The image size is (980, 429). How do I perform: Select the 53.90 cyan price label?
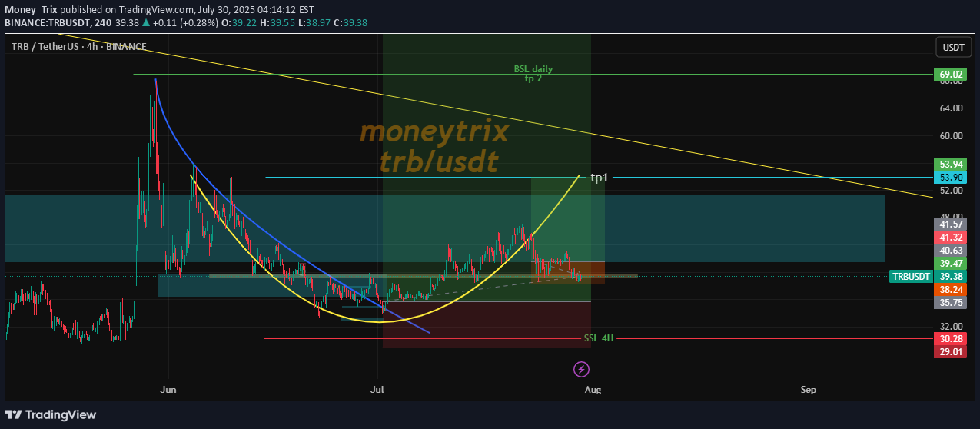[x=951, y=178]
